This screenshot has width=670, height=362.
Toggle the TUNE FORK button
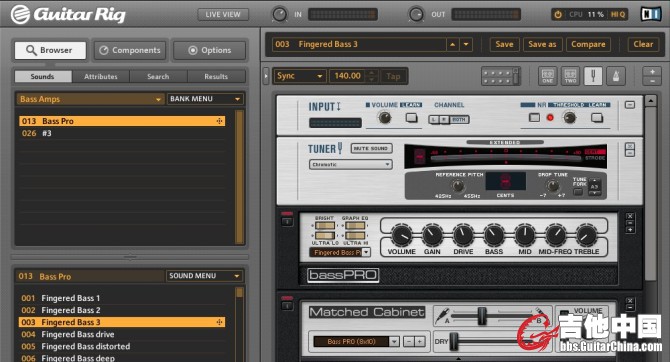[x=578, y=192]
